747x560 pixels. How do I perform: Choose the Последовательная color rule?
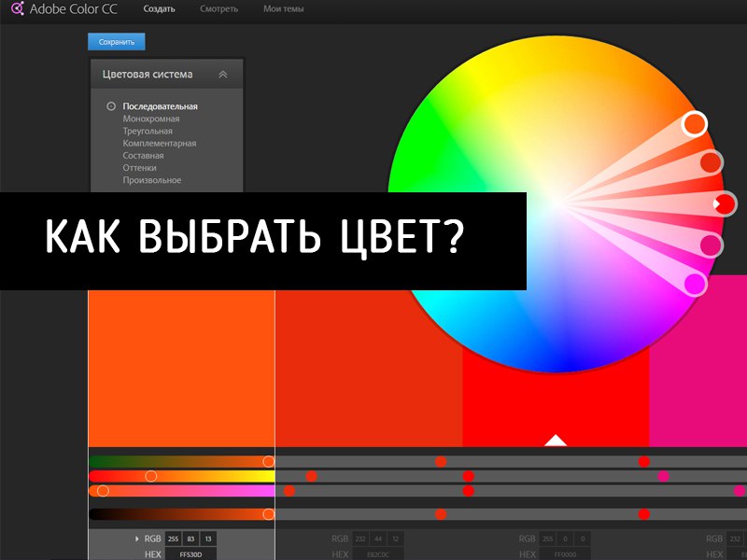coord(160,106)
